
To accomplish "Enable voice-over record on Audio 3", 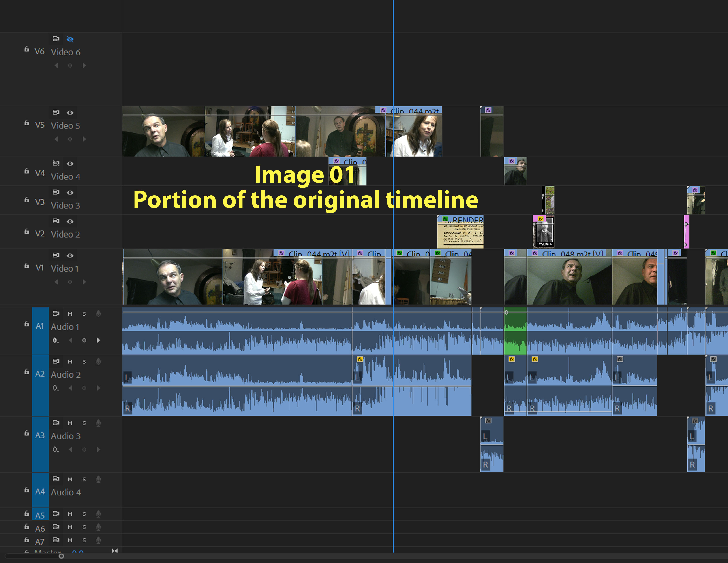I will tap(98, 423).
